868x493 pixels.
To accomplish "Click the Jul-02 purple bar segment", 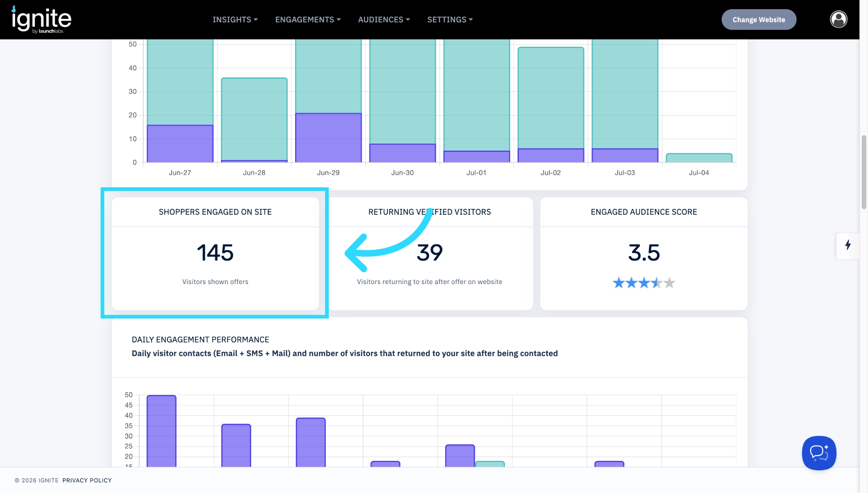I will tap(551, 155).
